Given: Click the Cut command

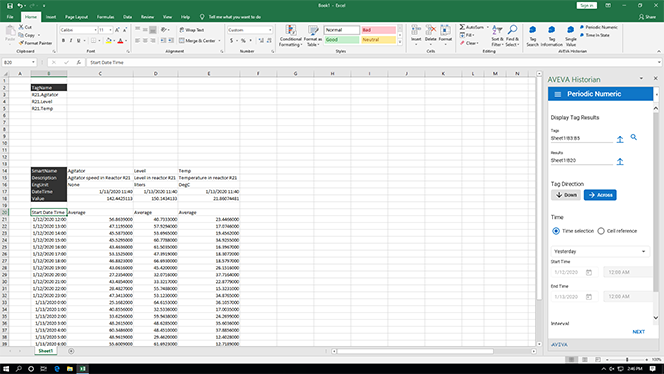Looking at the screenshot, I should [x=25, y=27].
